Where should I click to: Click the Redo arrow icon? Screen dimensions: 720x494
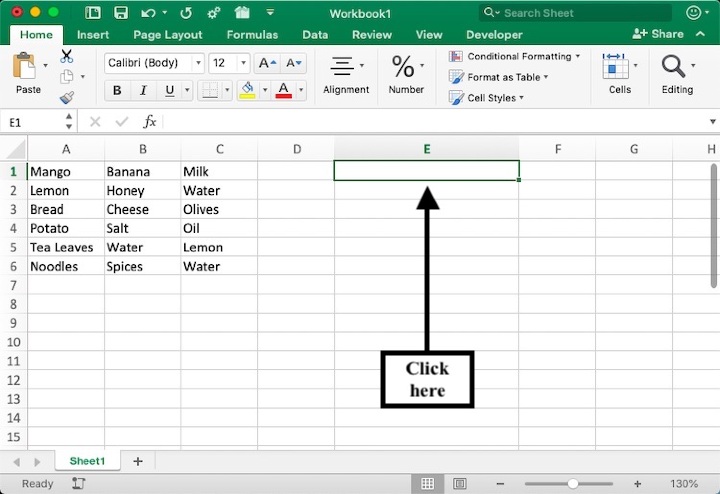tap(186, 13)
